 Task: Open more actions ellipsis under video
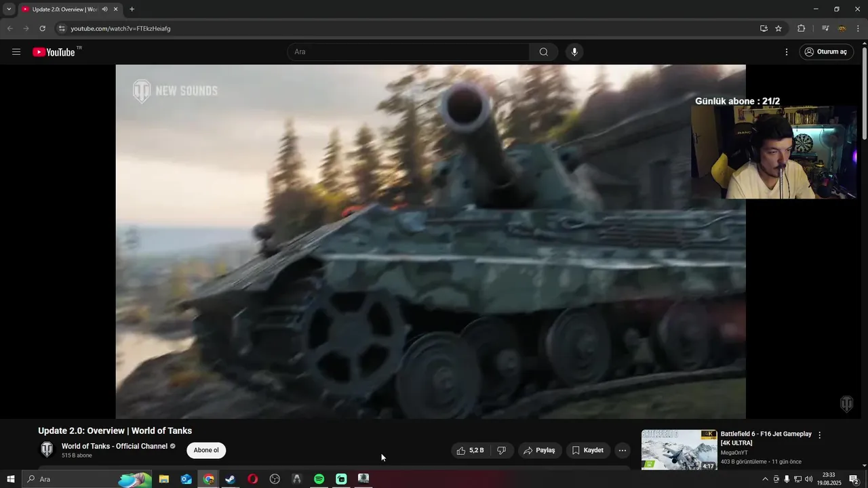(623, 450)
